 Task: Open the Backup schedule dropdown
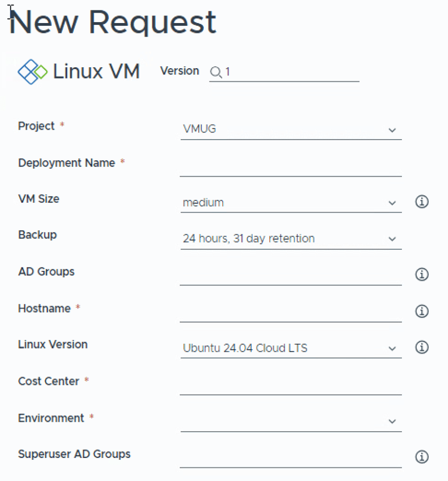(290, 239)
